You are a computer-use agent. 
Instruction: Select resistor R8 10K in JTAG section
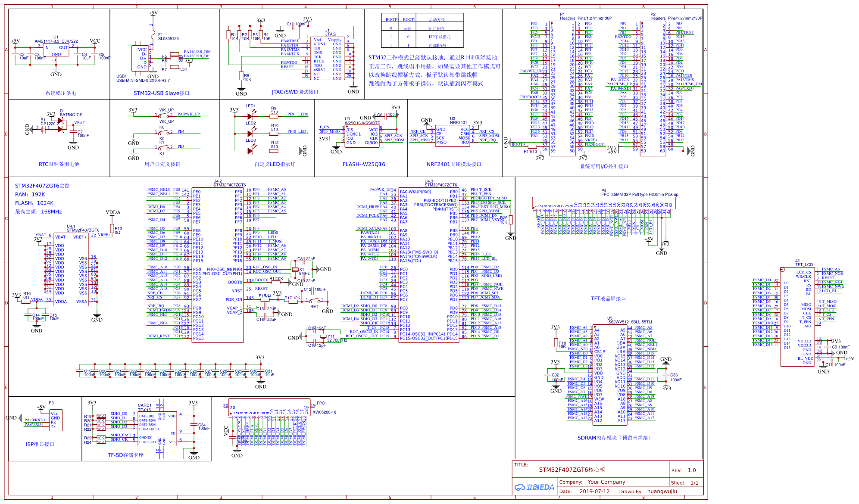(241, 76)
